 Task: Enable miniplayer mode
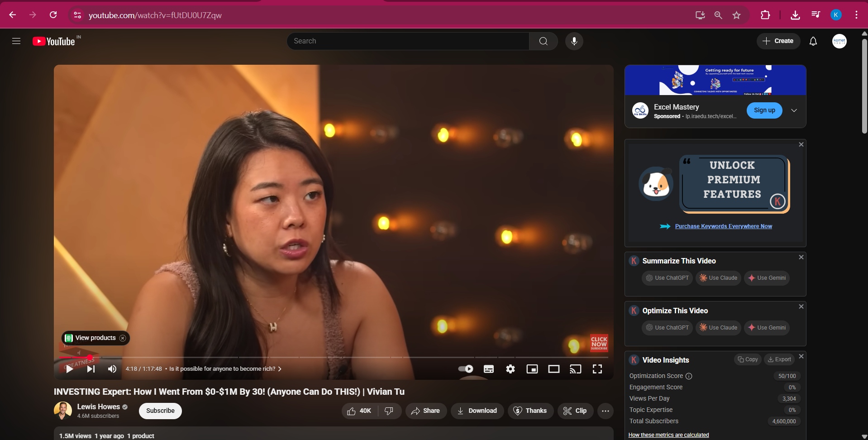click(532, 369)
